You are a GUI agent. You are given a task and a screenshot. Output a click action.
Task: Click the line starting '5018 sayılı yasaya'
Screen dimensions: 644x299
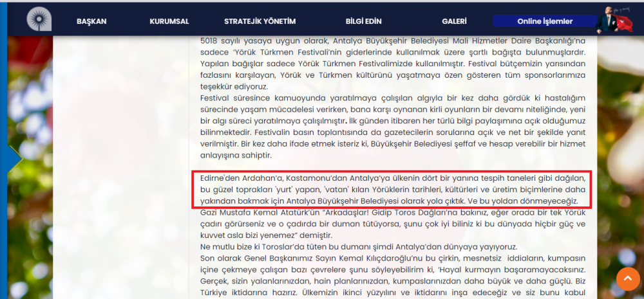393,41
